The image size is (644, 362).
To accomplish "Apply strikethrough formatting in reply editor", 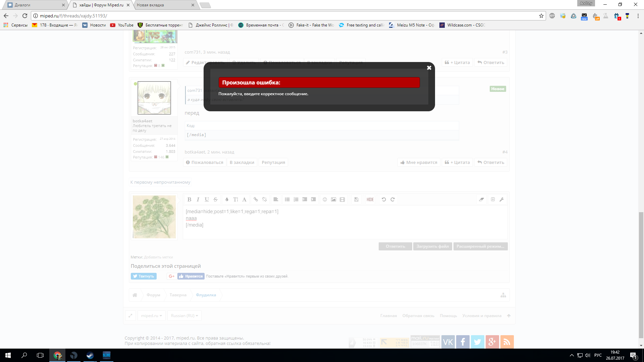I will pyautogui.click(x=216, y=199).
